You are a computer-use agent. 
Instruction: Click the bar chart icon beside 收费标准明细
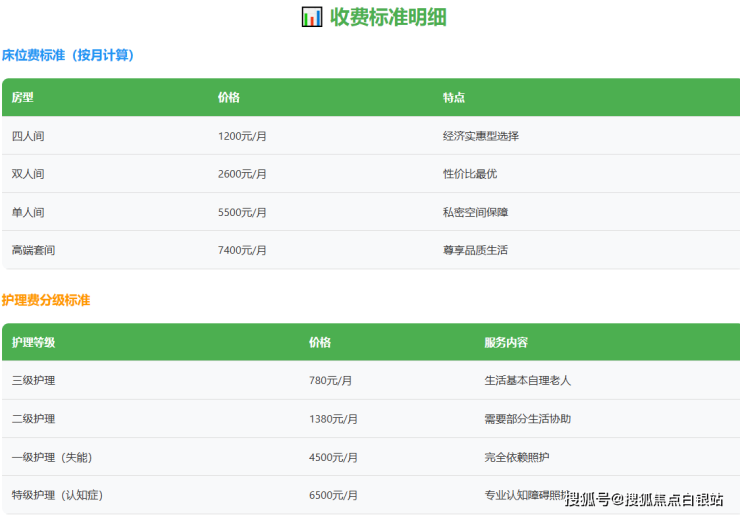(x=312, y=17)
